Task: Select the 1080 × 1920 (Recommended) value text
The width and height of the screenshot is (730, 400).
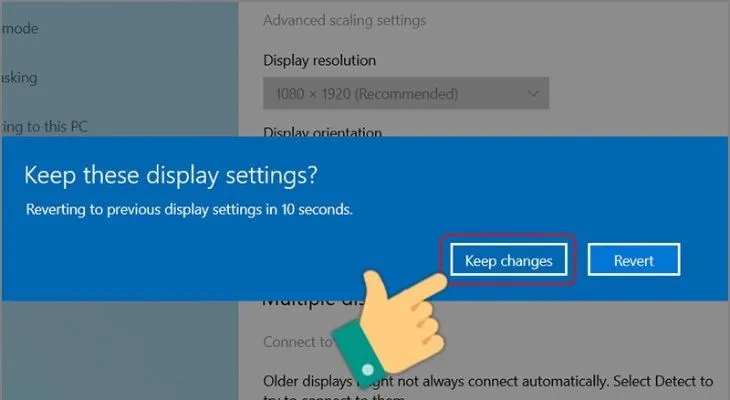Action: coord(367,94)
